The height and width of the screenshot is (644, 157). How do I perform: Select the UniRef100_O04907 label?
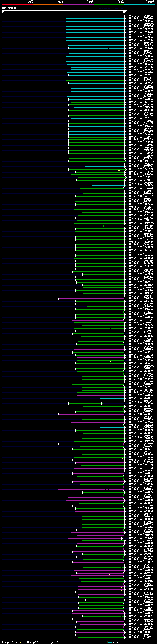tap(141, 75)
